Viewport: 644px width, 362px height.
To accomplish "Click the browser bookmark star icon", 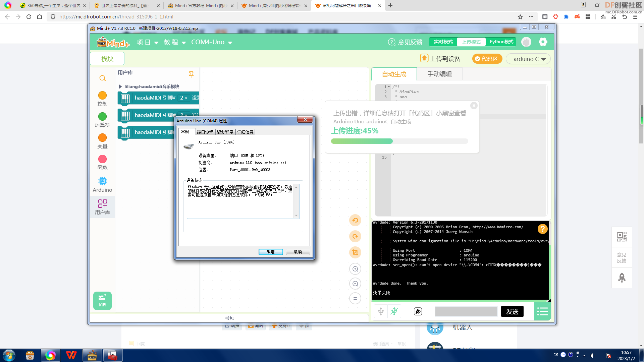I will (x=520, y=17).
